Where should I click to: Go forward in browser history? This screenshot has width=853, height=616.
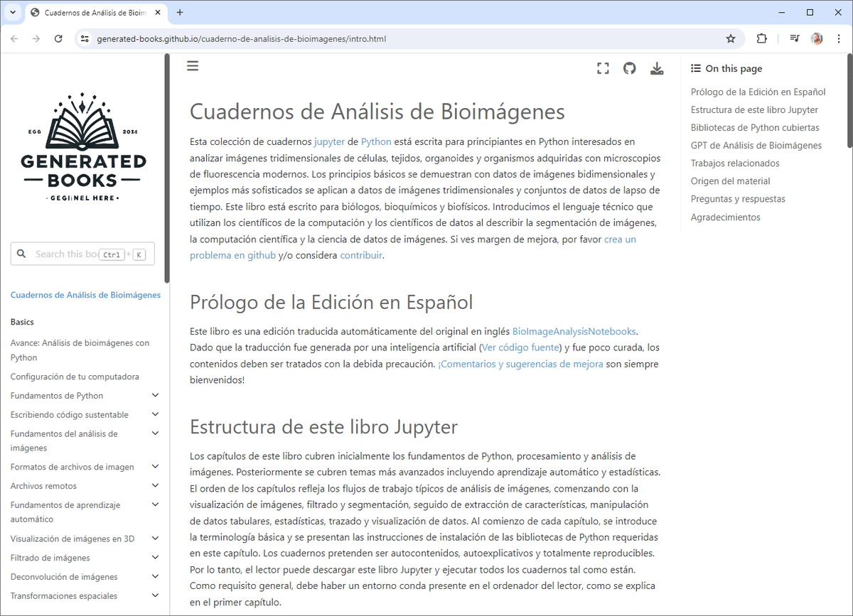pyautogui.click(x=36, y=38)
